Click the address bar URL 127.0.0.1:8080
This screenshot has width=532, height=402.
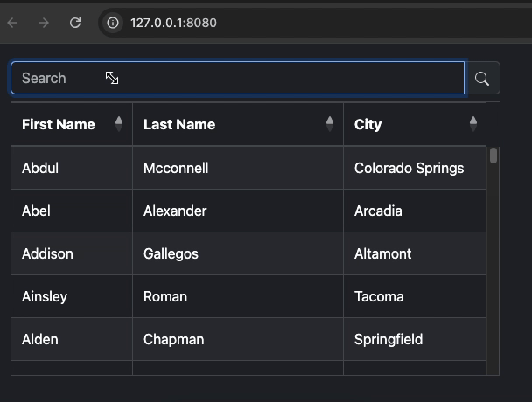[173, 23]
